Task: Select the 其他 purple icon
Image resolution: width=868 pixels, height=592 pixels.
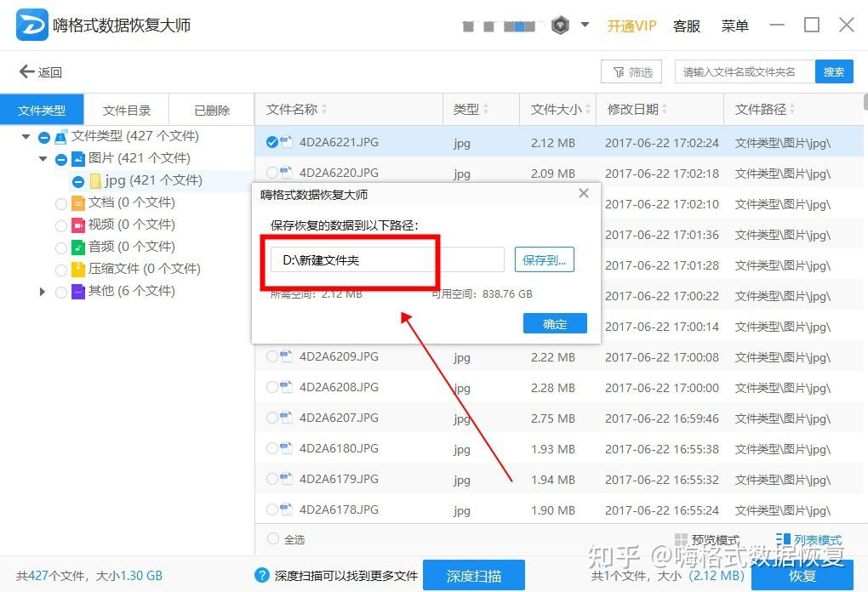Action: tap(78, 292)
